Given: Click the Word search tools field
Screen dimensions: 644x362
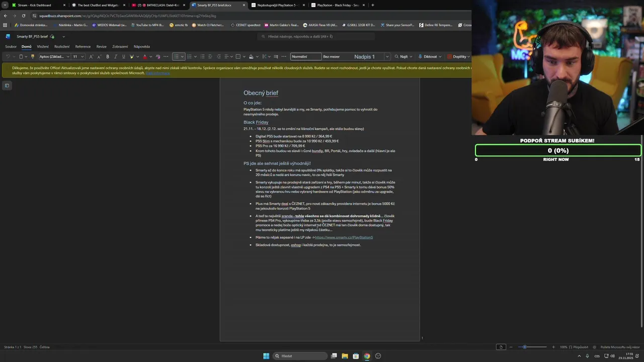Looking at the screenshot, I should pyautogui.click(x=317, y=36).
